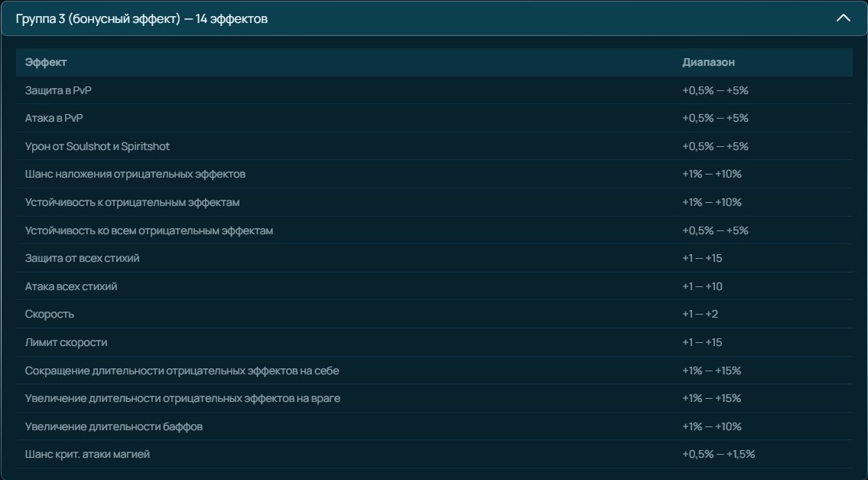The width and height of the screenshot is (868, 480).
Task: Collapse the Группа 3 section chevron
Action: tap(843, 18)
